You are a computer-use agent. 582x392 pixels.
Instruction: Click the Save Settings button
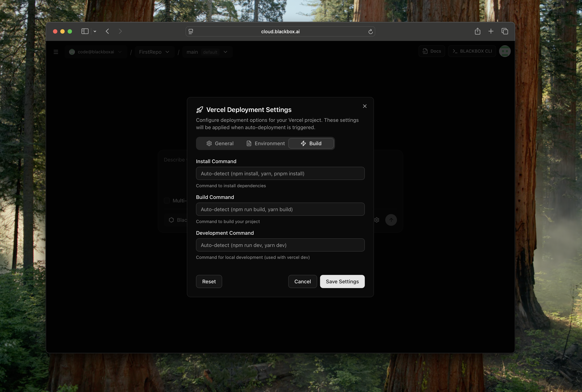tap(342, 281)
